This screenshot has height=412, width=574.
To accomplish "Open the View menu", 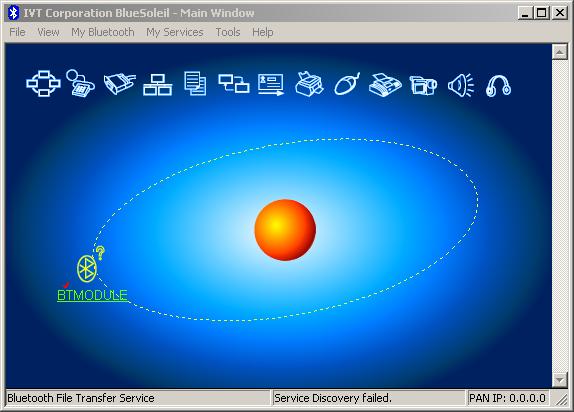I will click(48, 32).
